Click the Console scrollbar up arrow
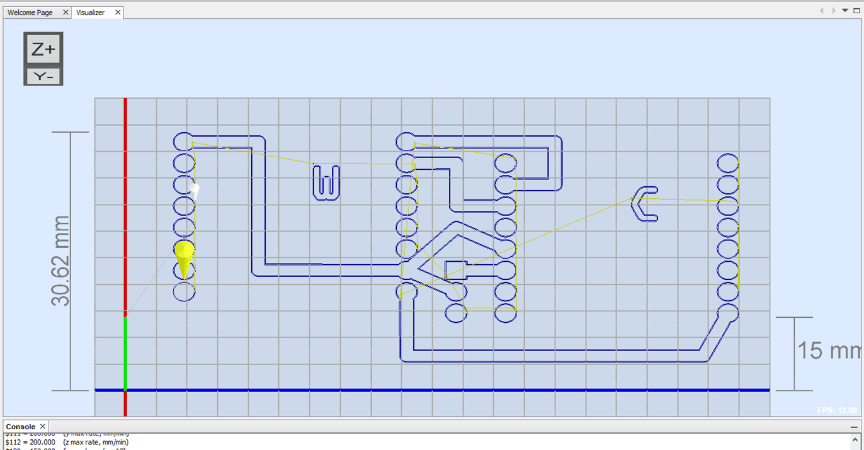The height and width of the screenshot is (450, 864). pos(855,440)
